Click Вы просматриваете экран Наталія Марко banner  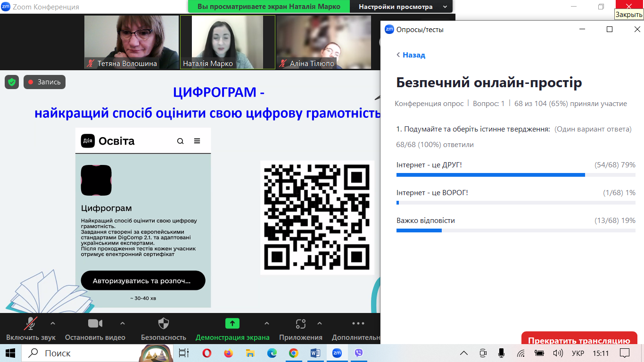(x=269, y=7)
